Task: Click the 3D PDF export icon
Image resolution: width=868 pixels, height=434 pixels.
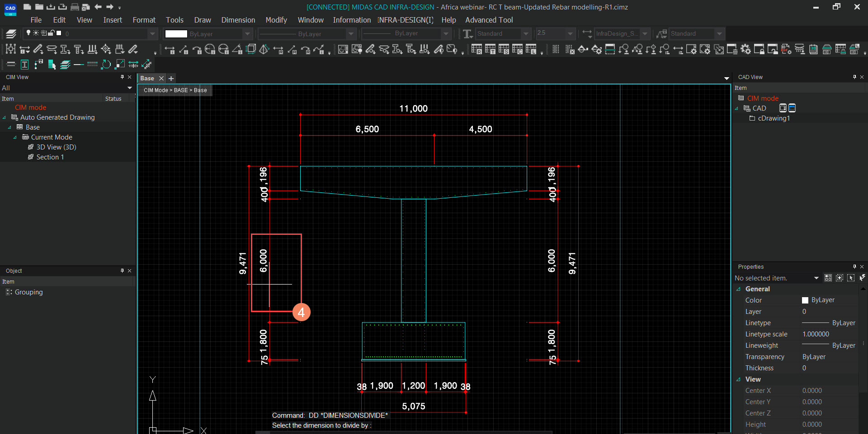Action: 786,49
